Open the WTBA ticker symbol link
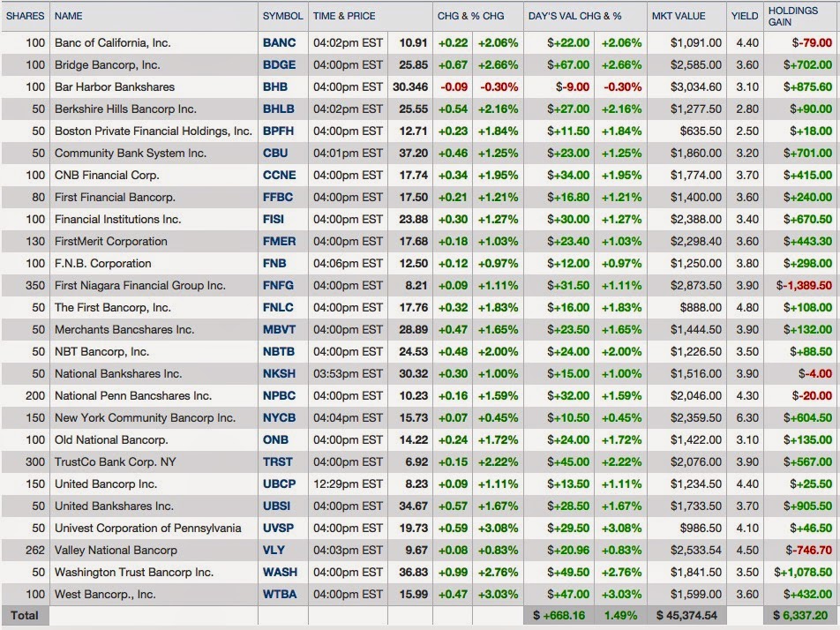This screenshot has height=630, width=840. pos(279,594)
